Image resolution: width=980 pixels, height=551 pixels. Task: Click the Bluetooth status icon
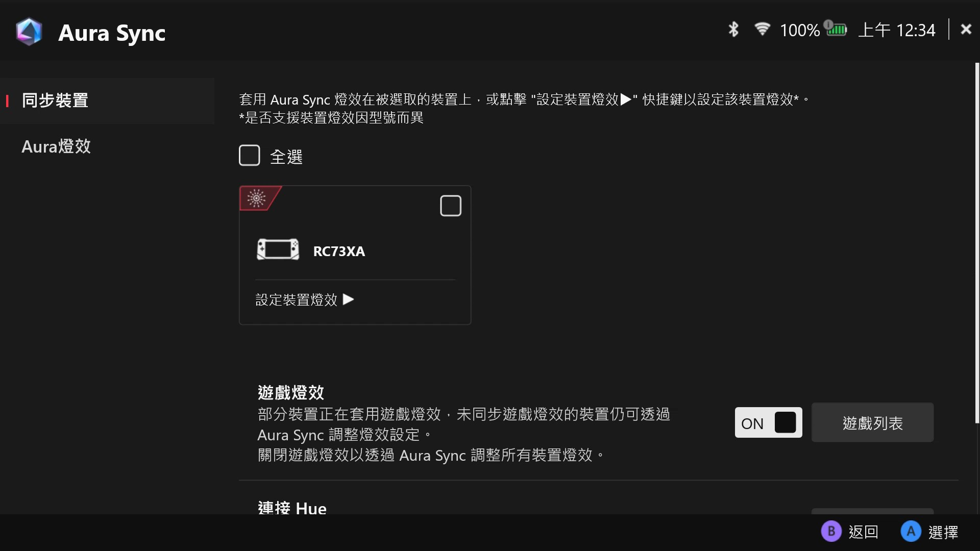(x=733, y=30)
